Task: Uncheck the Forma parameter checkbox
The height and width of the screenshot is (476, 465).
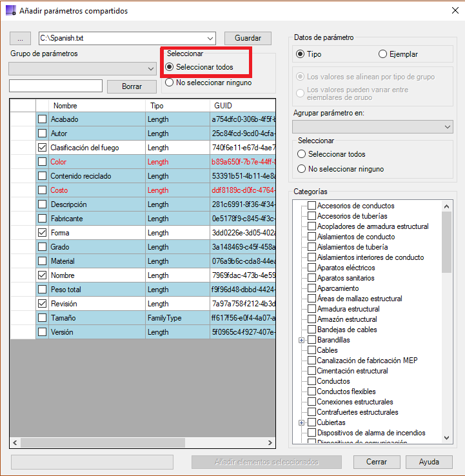Action: [42, 233]
